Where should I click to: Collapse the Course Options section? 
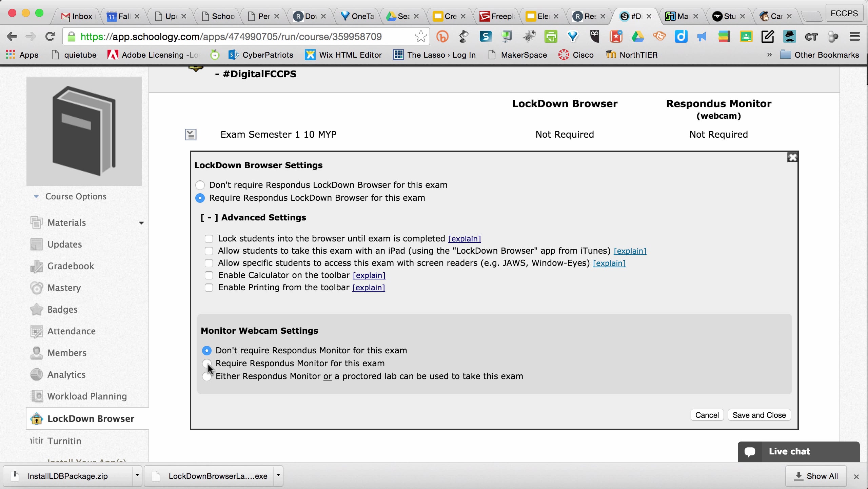pyautogui.click(x=37, y=196)
